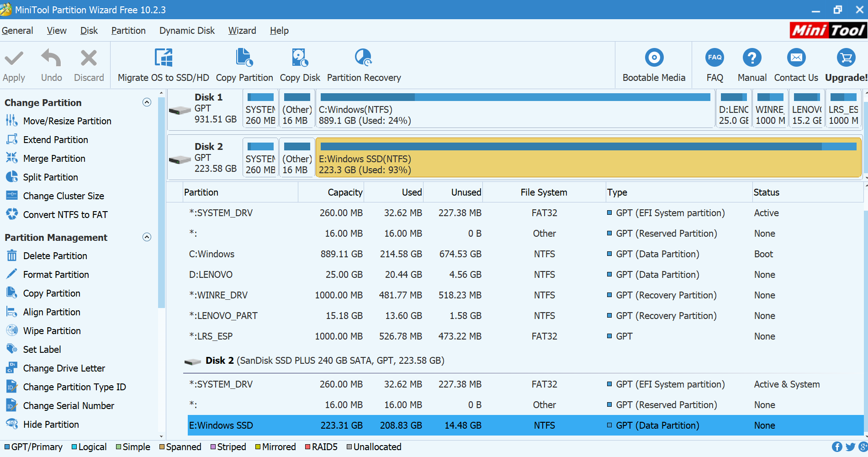Image resolution: width=868 pixels, height=457 pixels.
Task: Select LRS_ES block in Disk 1 map
Action: (x=843, y=109)
